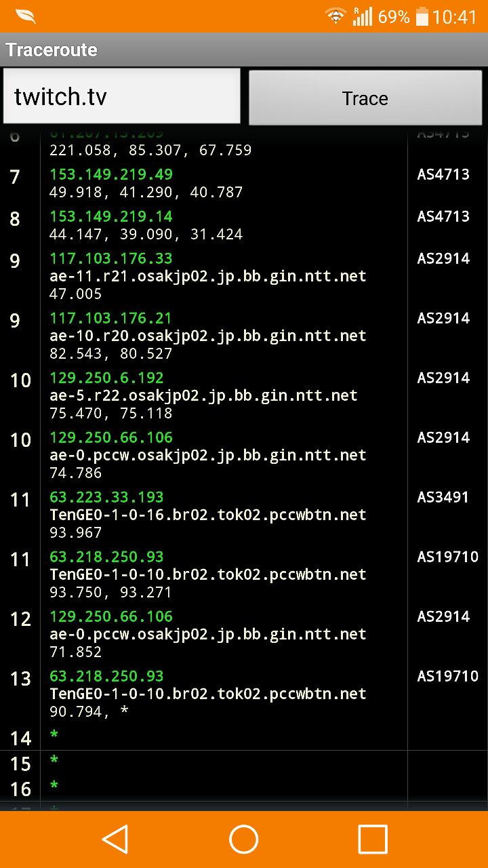This screenshot has width=488, height=868.
Task: Tap latency value 74.786
Action: click(x=76, y=473)
